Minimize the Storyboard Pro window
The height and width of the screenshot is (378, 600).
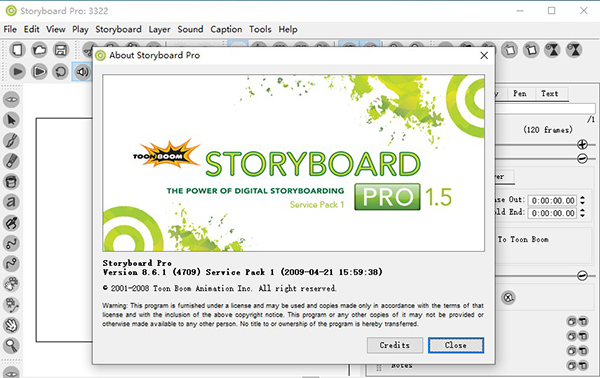pos(520,11)
